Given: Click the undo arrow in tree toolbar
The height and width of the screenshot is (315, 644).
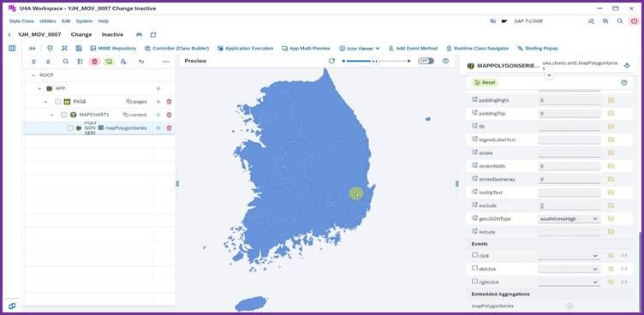Looking at the screenshot, I should point(141,61).
